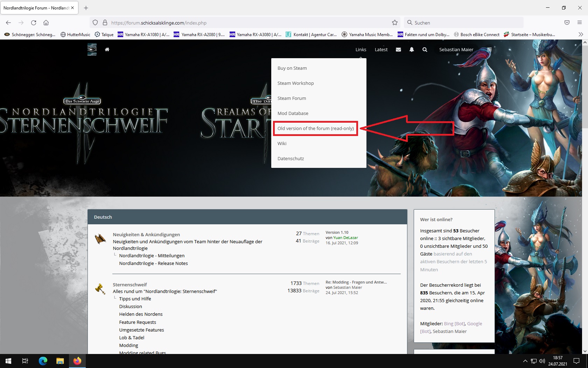The width and height of the screenshot is (588, 368).
Task: Click the Suchen search field
Action: tap(464, 23)
